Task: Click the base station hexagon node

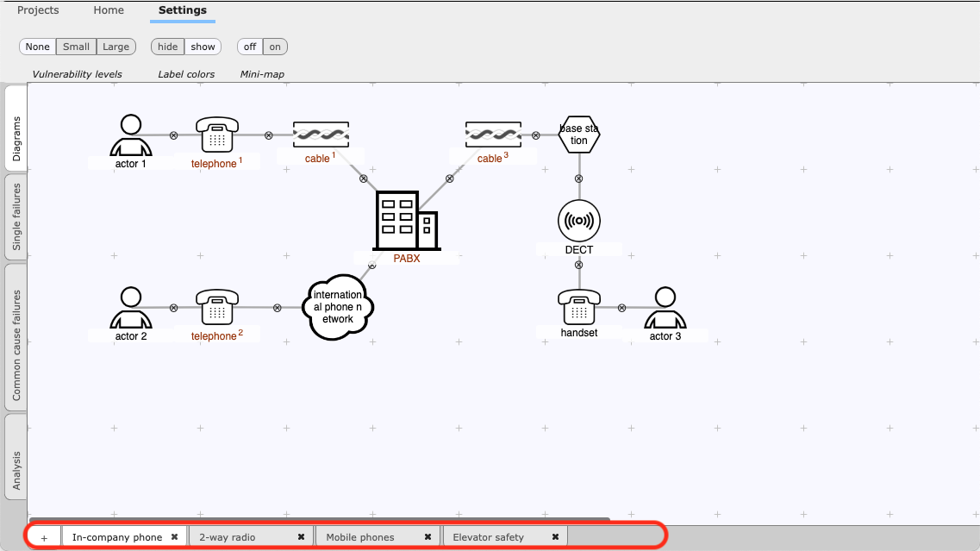Action: [578, 135]
